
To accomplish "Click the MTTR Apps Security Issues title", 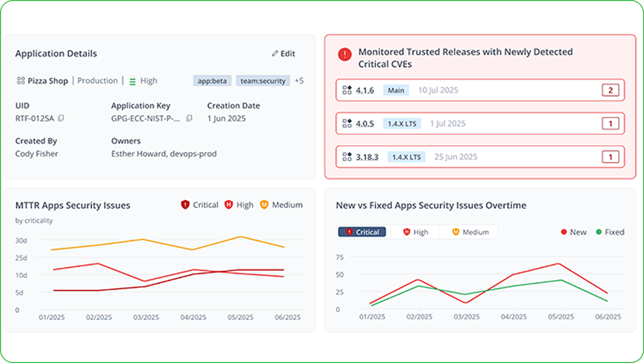I will coord(73,205).
